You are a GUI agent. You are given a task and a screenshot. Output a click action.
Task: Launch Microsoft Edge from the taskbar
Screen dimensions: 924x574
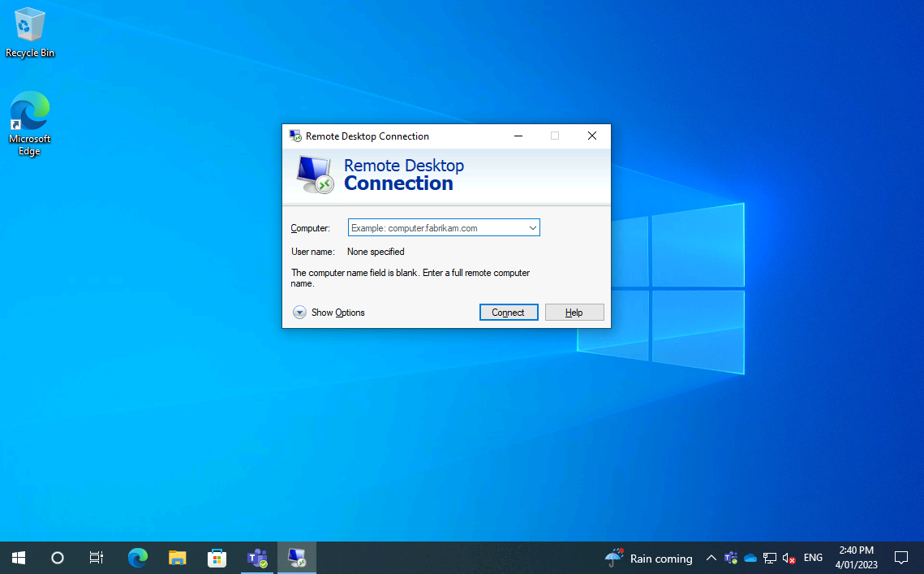click(x=137, y=558)
